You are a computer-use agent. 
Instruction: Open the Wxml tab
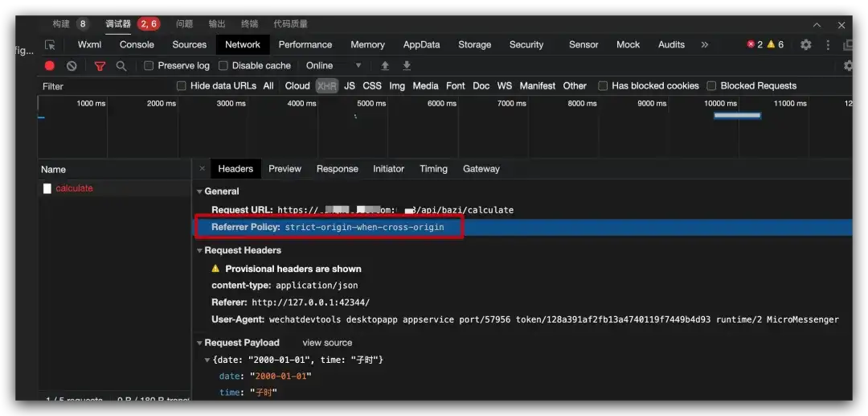[x=90, y=45]
